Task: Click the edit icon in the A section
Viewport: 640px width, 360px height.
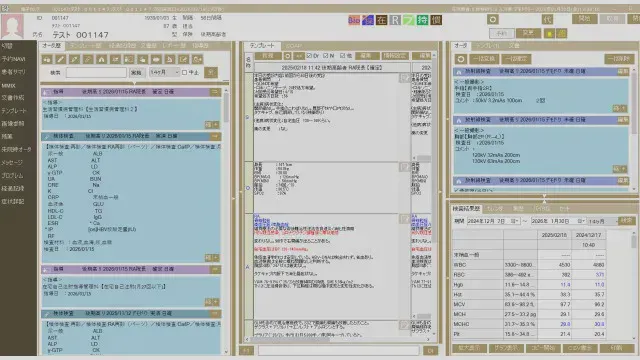Action: 404,219
